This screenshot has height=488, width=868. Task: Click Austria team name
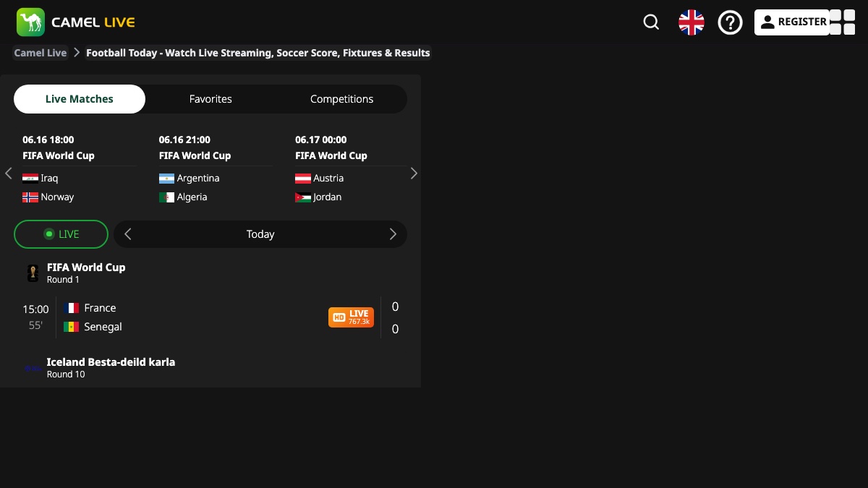(x=328, y=179)
